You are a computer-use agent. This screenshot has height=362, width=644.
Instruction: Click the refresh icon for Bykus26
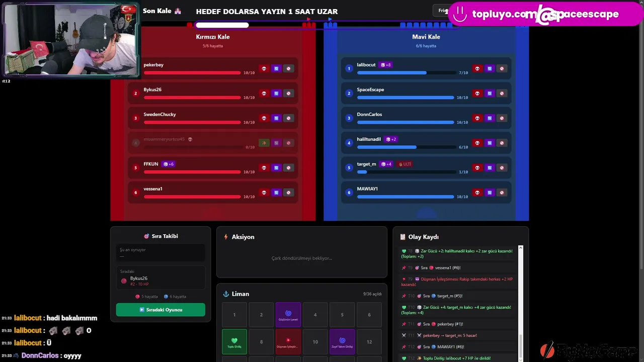click(276, 93)
